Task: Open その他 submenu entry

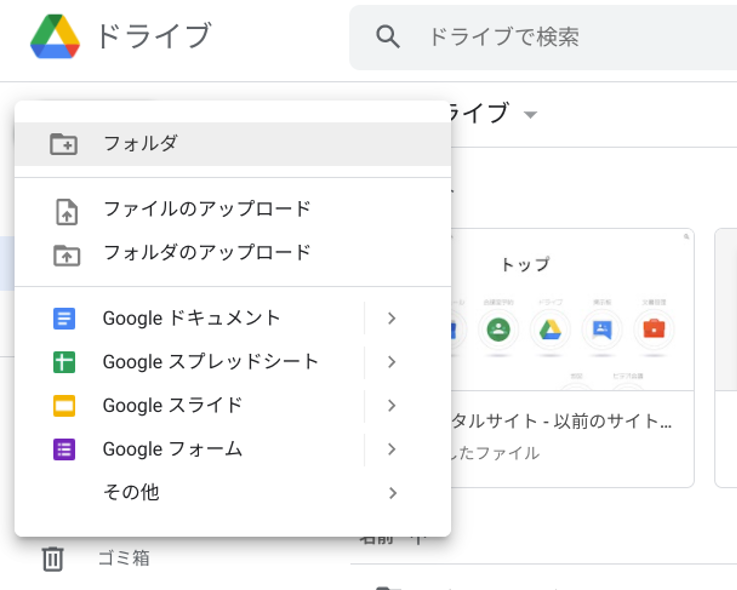Action: click(x=233, y=493)
